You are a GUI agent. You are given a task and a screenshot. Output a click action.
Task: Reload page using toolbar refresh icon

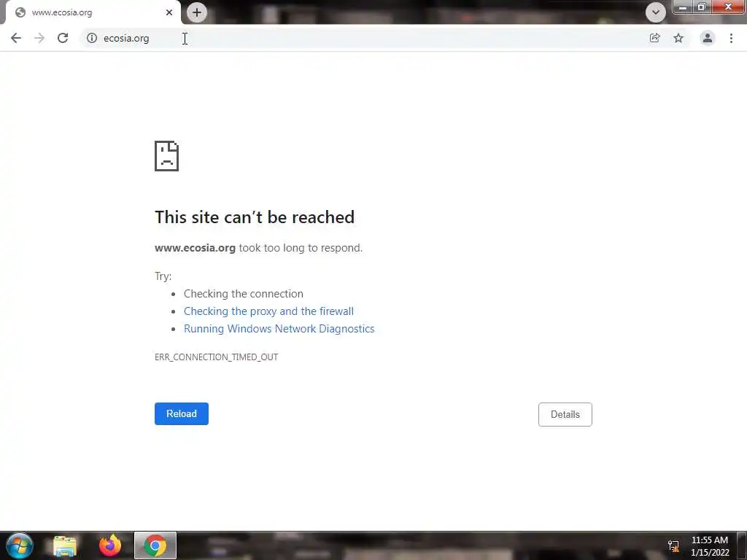[63, 38]
